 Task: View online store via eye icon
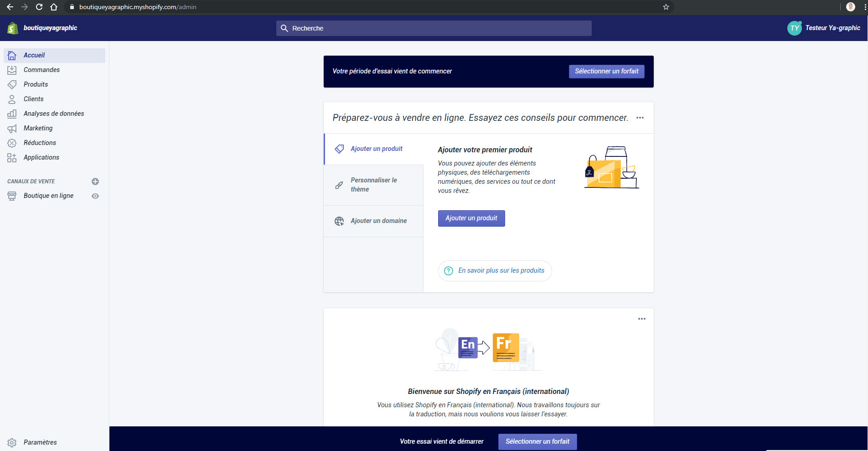coord(95,196)
